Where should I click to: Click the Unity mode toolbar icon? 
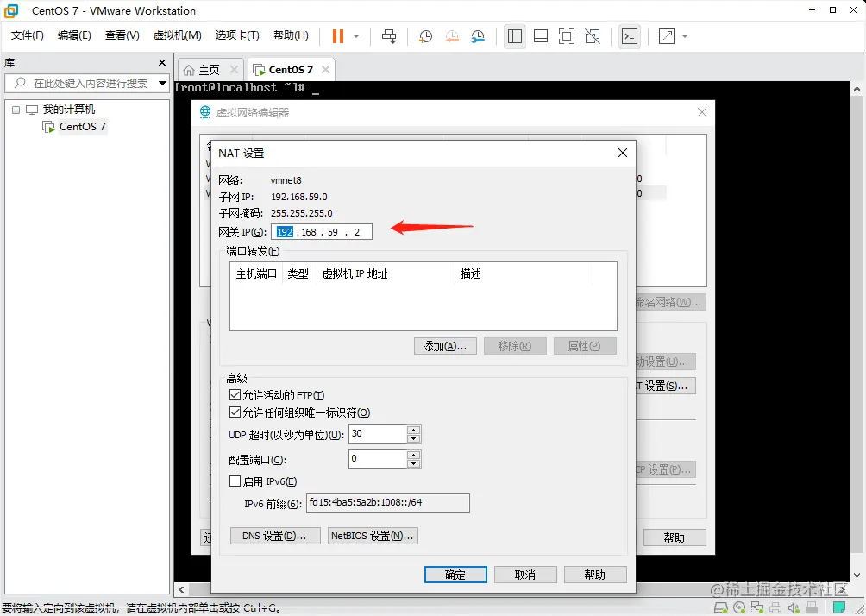pyautogui.click(x=593, y=36)
